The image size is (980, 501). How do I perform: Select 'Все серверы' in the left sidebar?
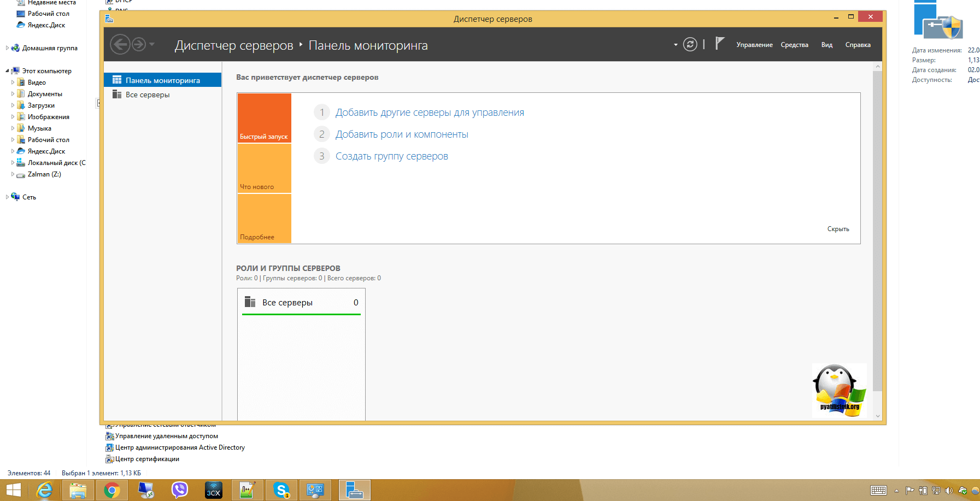click(x=148, y=95)
